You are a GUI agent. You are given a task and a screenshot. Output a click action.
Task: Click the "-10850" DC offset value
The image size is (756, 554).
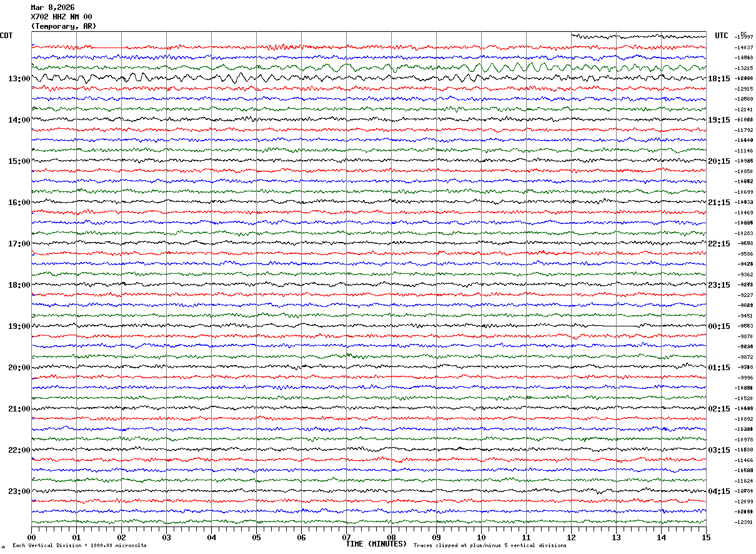(744, 171)
